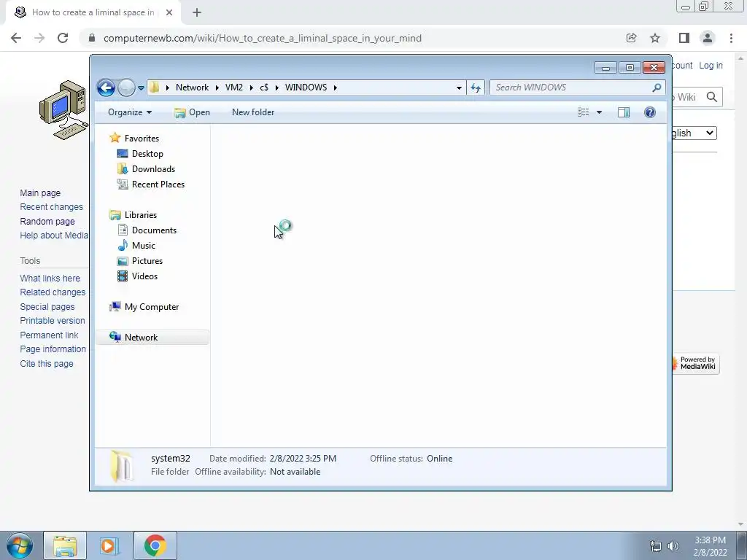
Task: Select Favorites in navigation pane
Action: pyautogui.click(x=142, y=138)
